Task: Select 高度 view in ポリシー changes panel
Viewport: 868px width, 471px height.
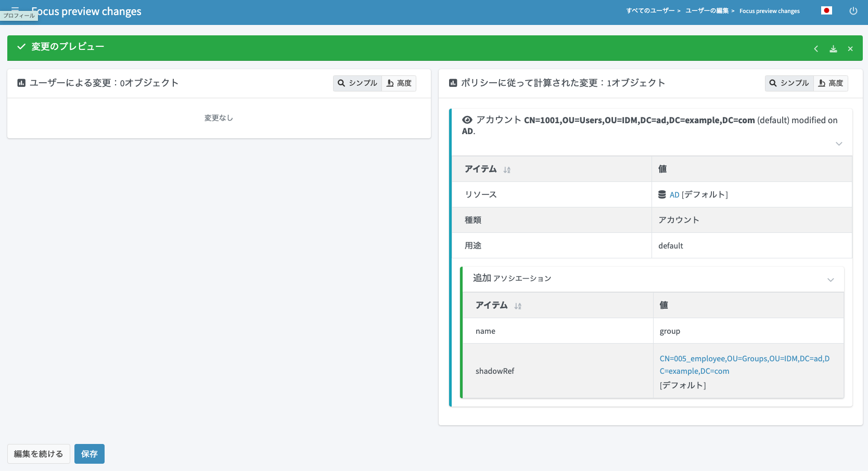Action: tap(831, 83)
